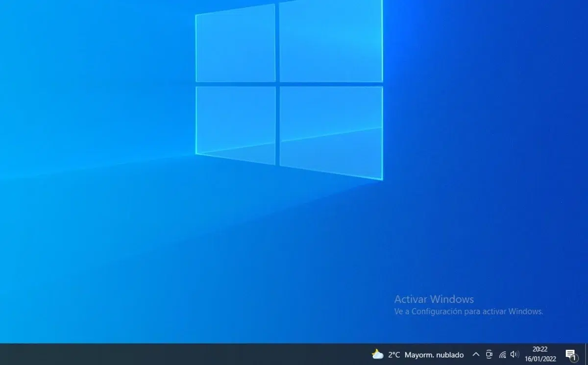Screen dimensions: 588x365
Task: Open the speaker volume icon
Action: pos(514,354)
